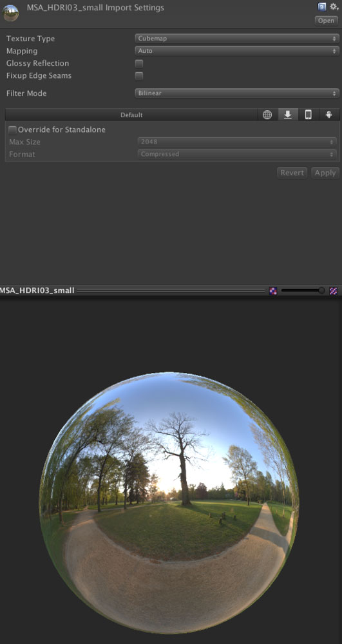This screenshot has height=644, width=342.
Task: Click the Revert button
Action: (292, 173)
